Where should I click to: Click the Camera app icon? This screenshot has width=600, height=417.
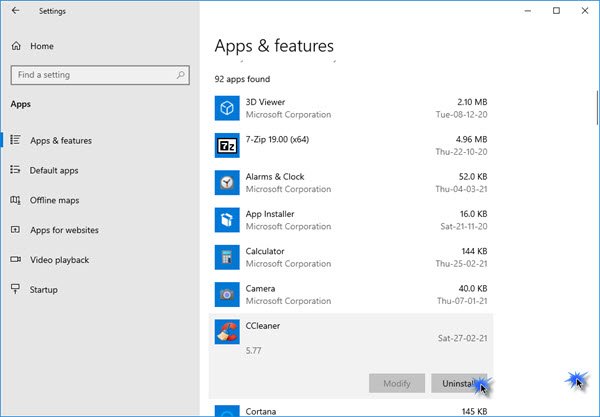(x=227, y=294)
